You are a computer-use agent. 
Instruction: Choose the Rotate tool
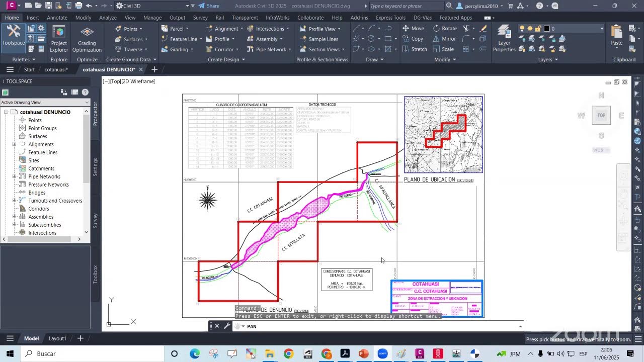(x=445, y=29)
